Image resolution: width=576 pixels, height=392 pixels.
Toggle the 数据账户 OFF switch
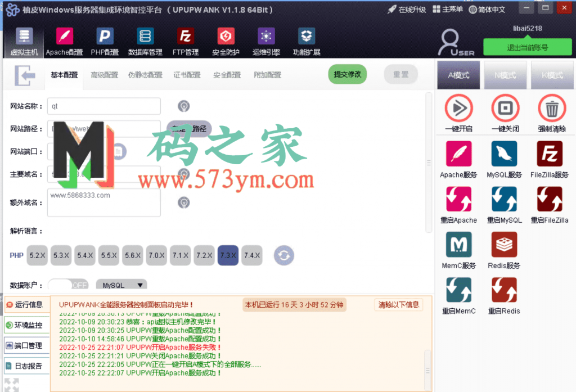(68, 285)
